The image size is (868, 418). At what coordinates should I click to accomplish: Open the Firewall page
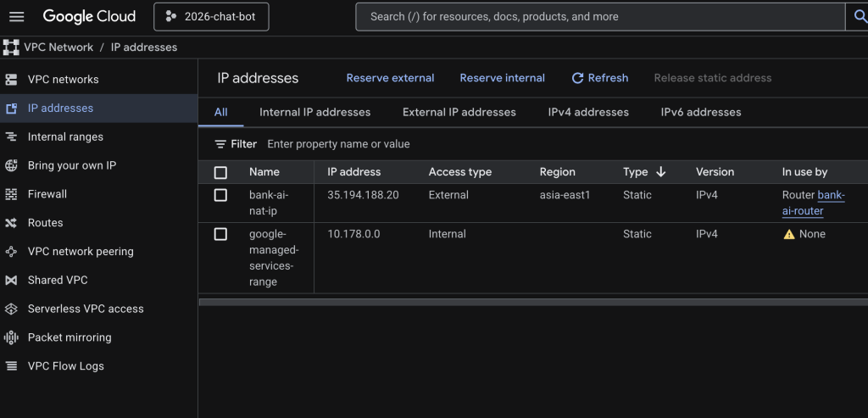[47, 194]
